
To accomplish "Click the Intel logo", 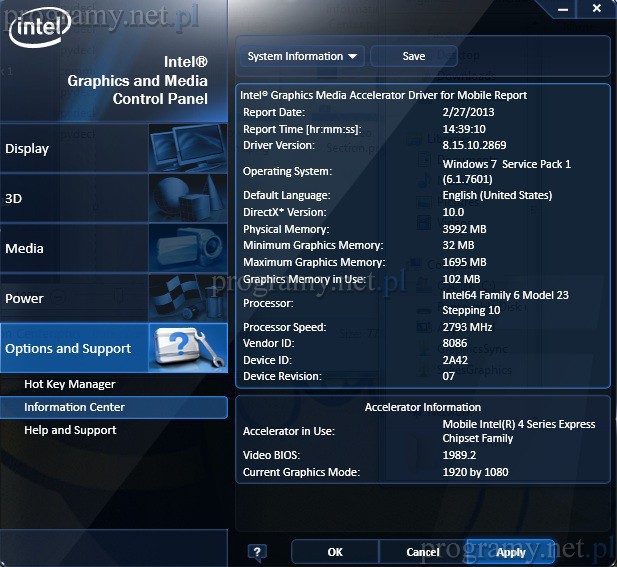I will tap(38, 31).
